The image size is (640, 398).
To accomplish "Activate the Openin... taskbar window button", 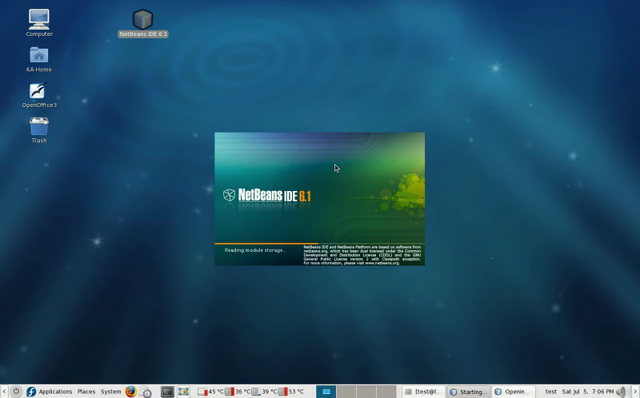I will pos(513,391).
